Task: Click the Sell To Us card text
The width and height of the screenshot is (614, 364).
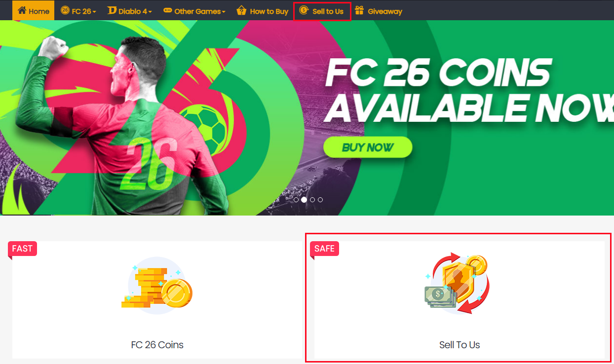Action: click(x=460, y=345)
